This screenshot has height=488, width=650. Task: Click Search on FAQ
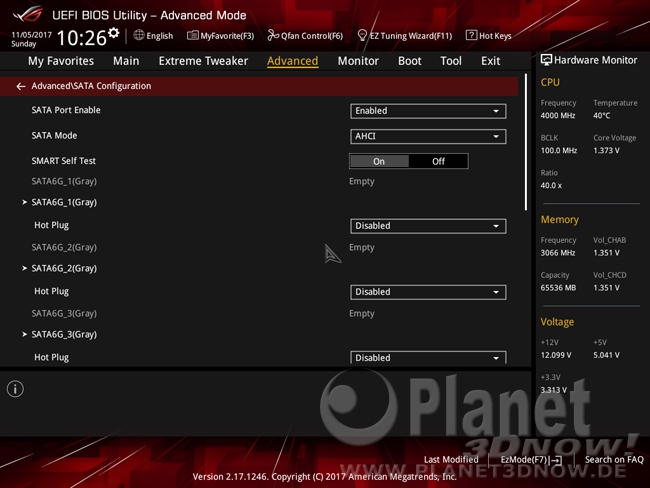click(x=614, y=459)
